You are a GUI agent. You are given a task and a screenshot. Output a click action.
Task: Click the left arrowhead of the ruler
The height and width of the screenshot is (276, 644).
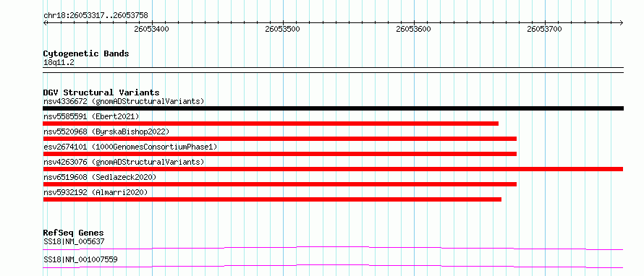click(45, 22)
